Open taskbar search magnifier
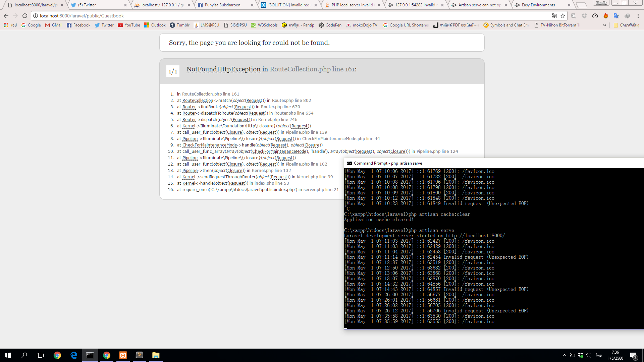Screen dimensions: 644x362 coord(24,355)
